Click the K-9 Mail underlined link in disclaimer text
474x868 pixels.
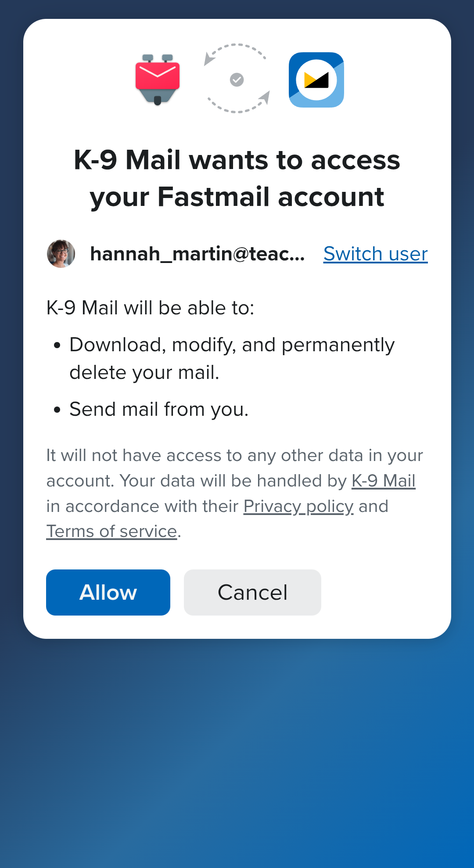point(383,480)
